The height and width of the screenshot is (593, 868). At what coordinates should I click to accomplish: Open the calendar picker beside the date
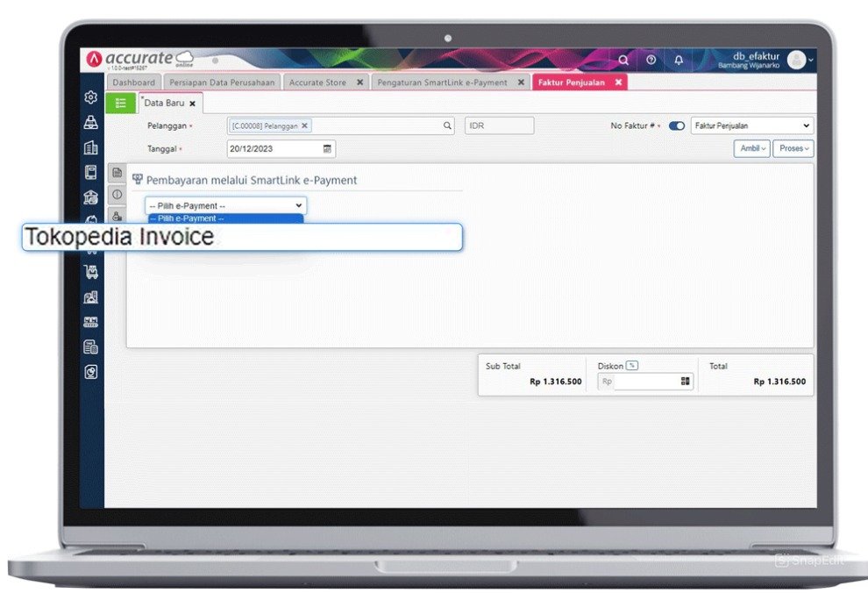(327, 149)
